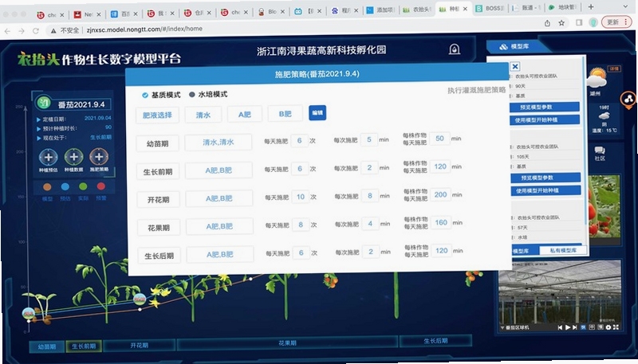The image size is (638, 364).
Task: Click the cloudy 19时 forecast icon
Action: tap(605, 116)
